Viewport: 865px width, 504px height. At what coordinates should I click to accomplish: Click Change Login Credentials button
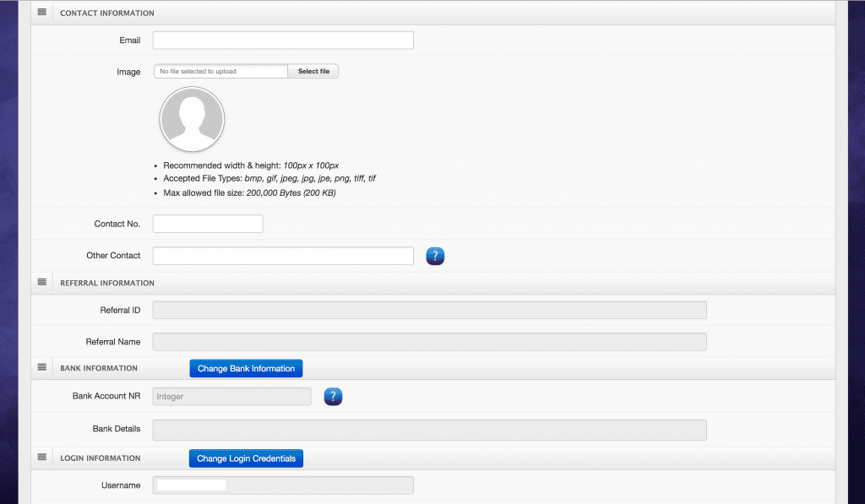coord(246,458)
